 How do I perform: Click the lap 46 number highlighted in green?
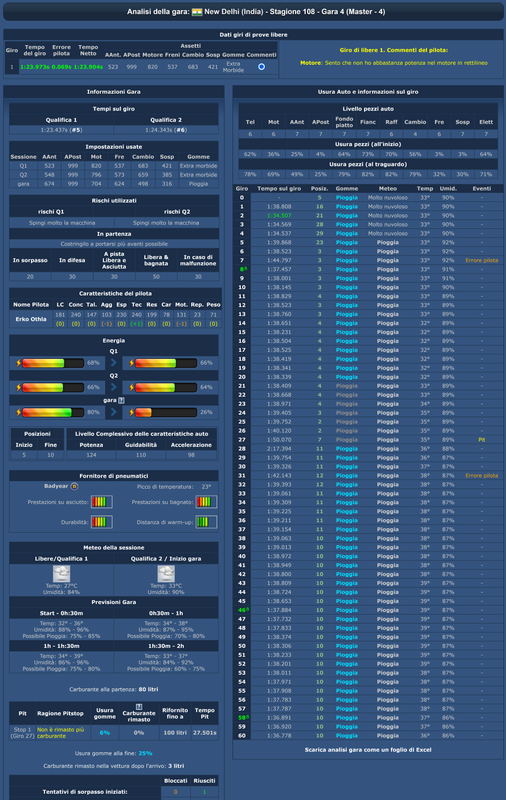[242, 610]
